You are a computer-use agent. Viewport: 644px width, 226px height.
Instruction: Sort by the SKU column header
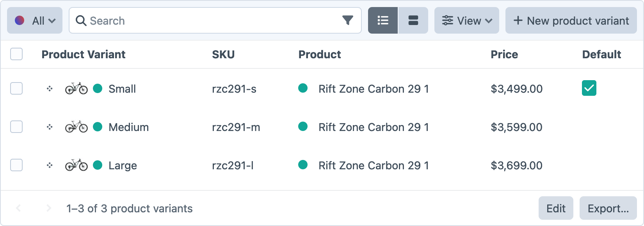223,54
